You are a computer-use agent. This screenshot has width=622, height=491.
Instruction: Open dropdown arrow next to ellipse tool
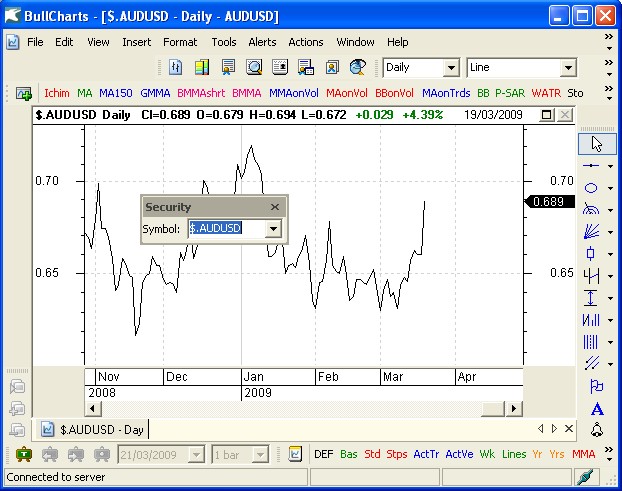pos(610,188)
